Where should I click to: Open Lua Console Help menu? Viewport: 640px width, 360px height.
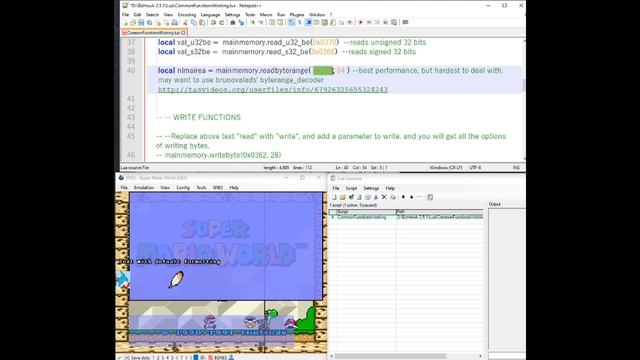[x=390, y=188]
